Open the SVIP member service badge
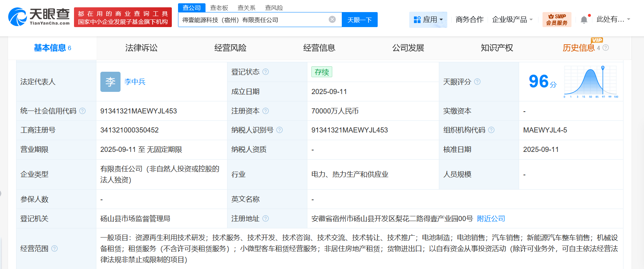The height and width of the screenshot is (269, 644). coord(557,19)
